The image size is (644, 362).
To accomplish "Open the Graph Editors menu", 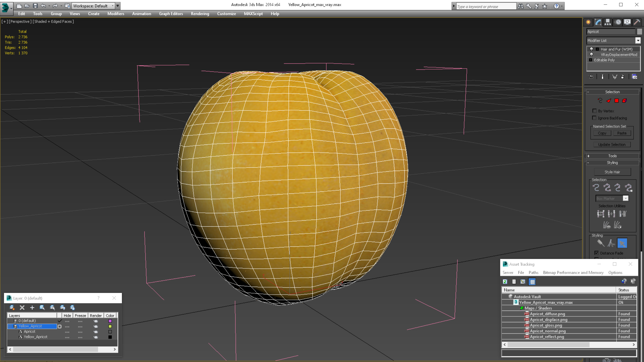I will tap(171, 14).
